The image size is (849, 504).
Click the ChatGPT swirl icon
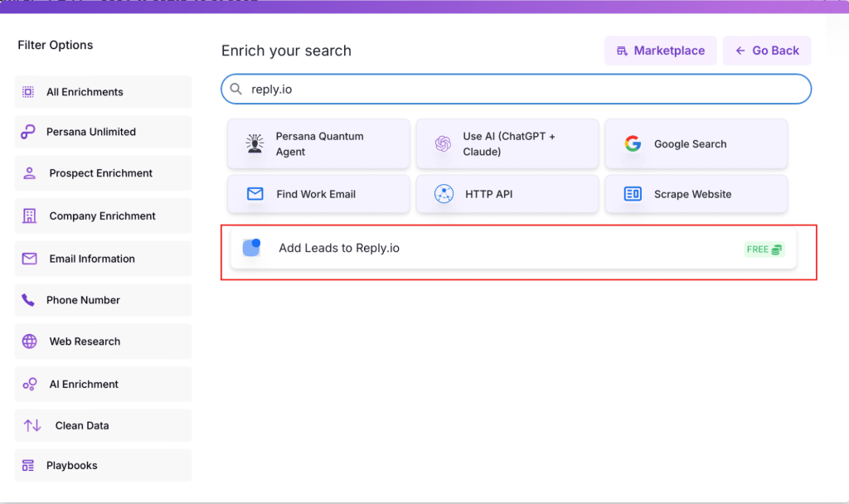(443, 143)
